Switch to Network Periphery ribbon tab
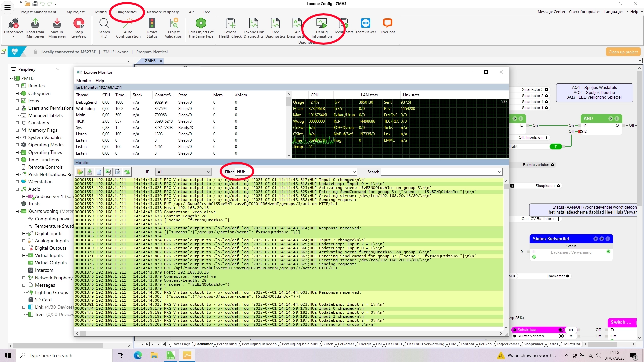Screen dimensions: 644x362 (x=163, y=12)
